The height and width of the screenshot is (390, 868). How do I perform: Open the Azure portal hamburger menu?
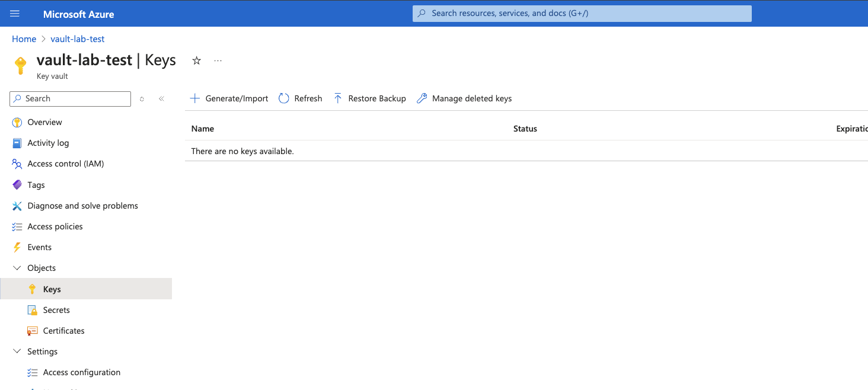tap(15, 14)
